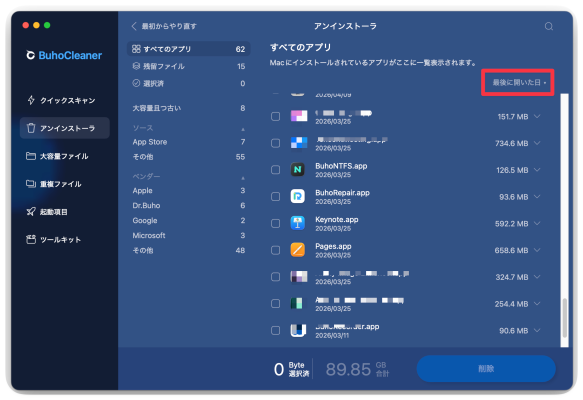Filter by 残留ファイル
This screenshot has height=400, width=583.
[x=189, y=66]
